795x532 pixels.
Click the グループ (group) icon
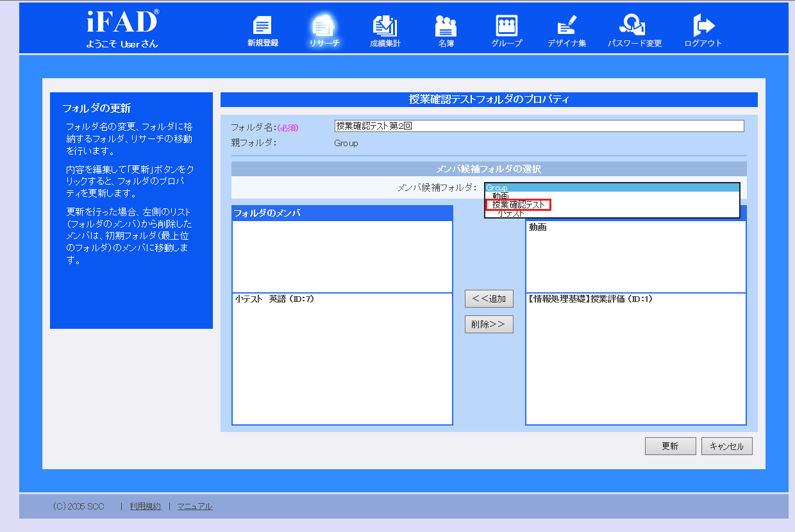pyautogui.click(x=506, y=31)
